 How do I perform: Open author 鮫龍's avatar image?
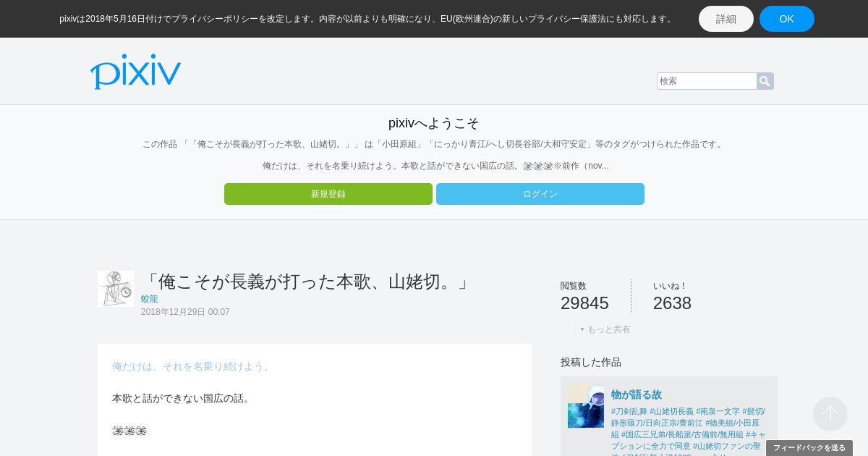point(116,289)
